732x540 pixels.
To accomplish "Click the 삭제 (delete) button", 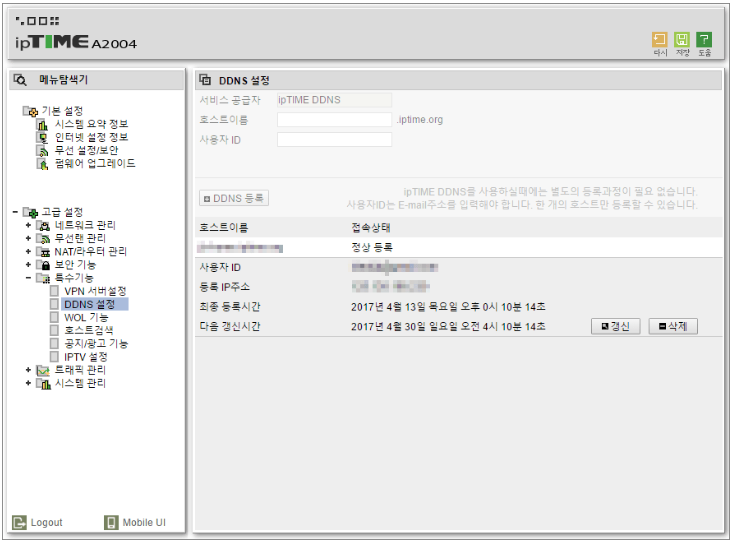I will tap(673, 326).
